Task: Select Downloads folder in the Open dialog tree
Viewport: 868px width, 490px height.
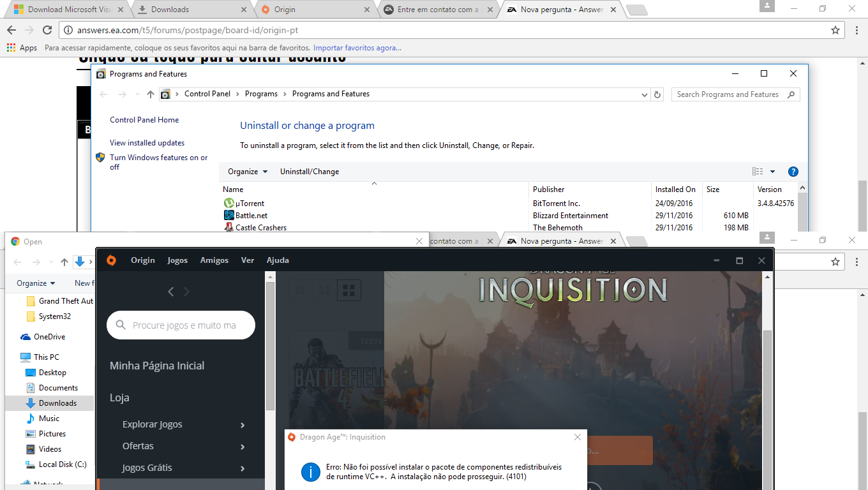Action: [57, 403]
